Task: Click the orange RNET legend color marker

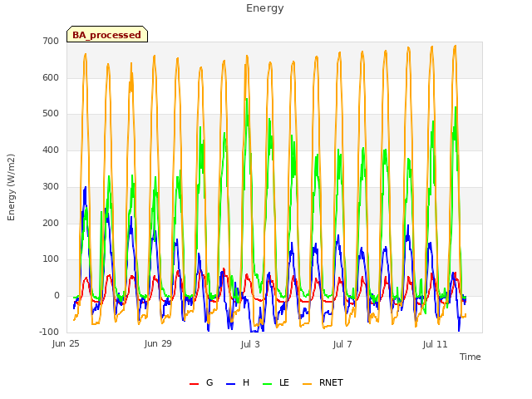Action: point(307,384)
